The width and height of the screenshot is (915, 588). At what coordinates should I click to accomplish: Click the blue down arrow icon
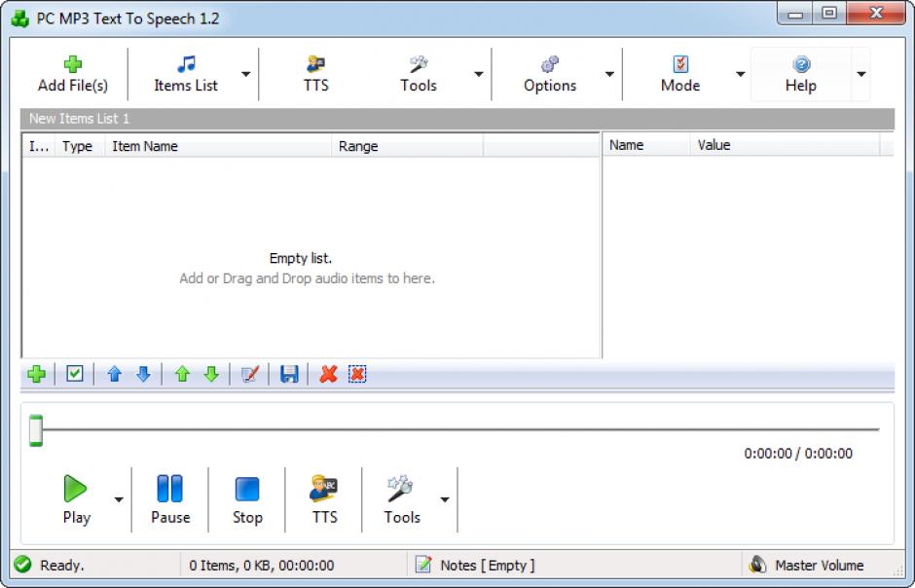(143, 374)
